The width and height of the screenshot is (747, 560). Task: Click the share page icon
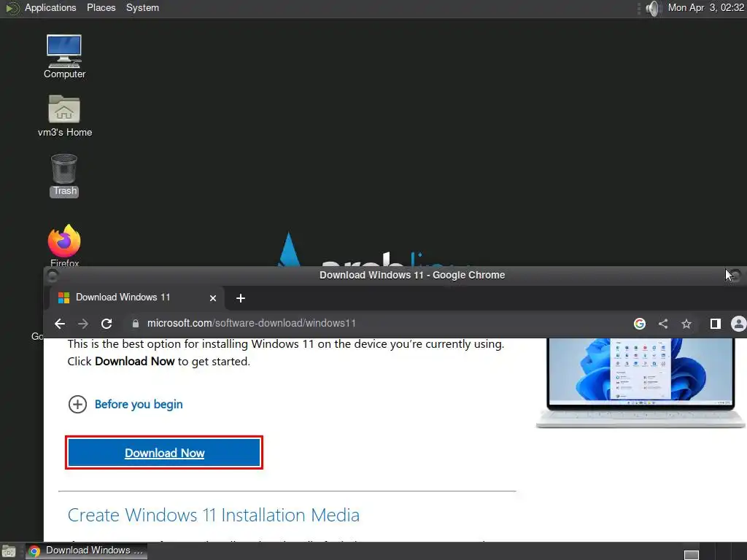coord(662,324)
